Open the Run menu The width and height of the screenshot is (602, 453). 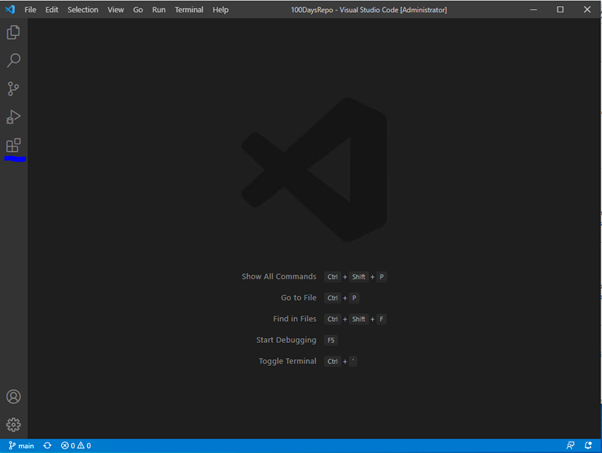coord(159,10)
